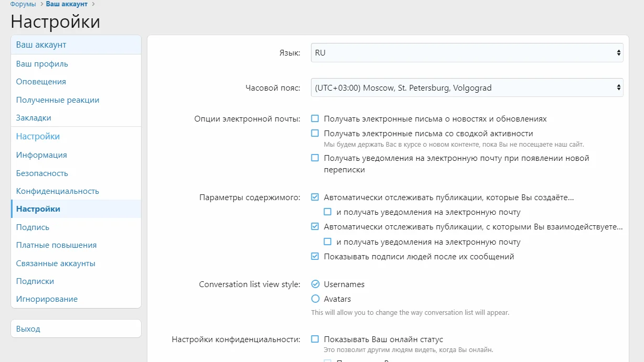The width and height of the screenshot is (644, 362).
Task: Check the activity summary emails option
Action: pyautogui.click(x=315, y=134)
